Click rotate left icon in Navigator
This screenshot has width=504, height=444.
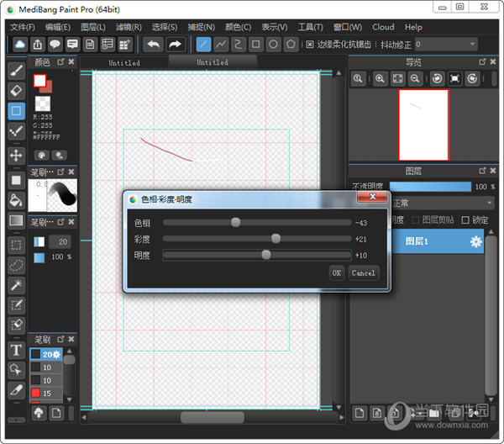pos(437,78)
